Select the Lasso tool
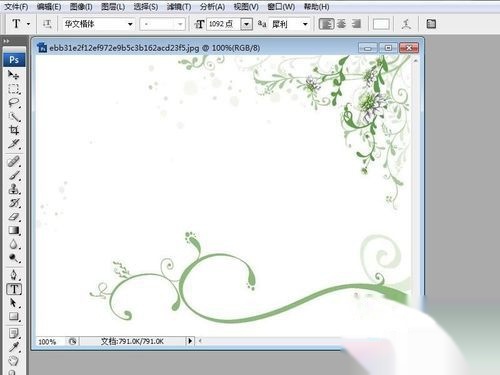This screenshot has height=375, width=500. tap(14, 103)
